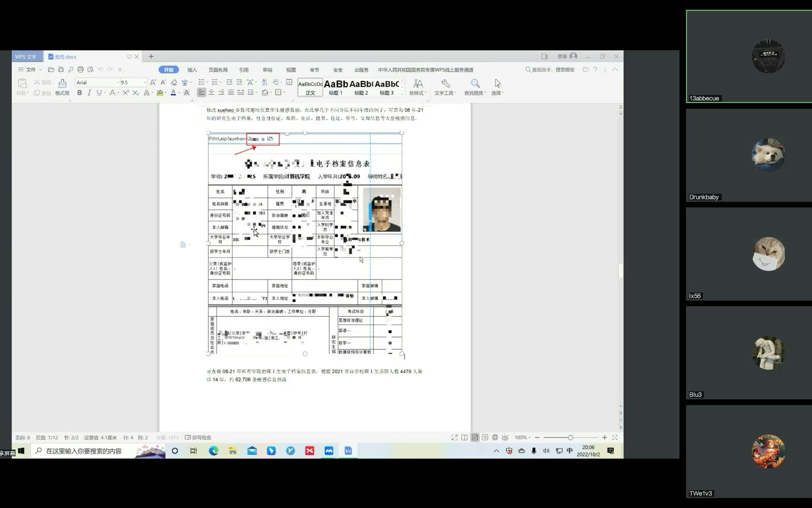The image size is (812, 508).
Task: Click the 查找命令、搜索模板 search box
Action: pyautogui.click(x=550, y=70)
